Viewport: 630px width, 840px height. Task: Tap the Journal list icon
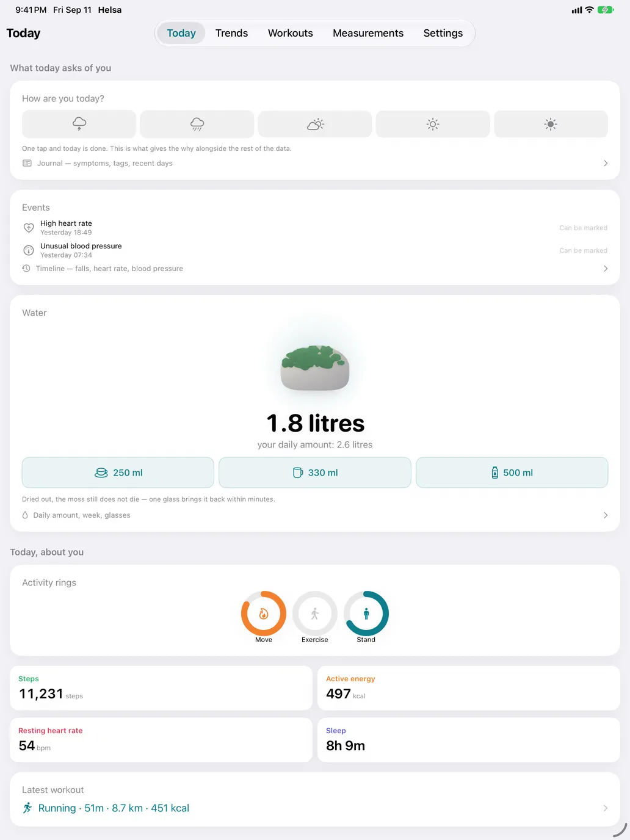pos(27,163)
